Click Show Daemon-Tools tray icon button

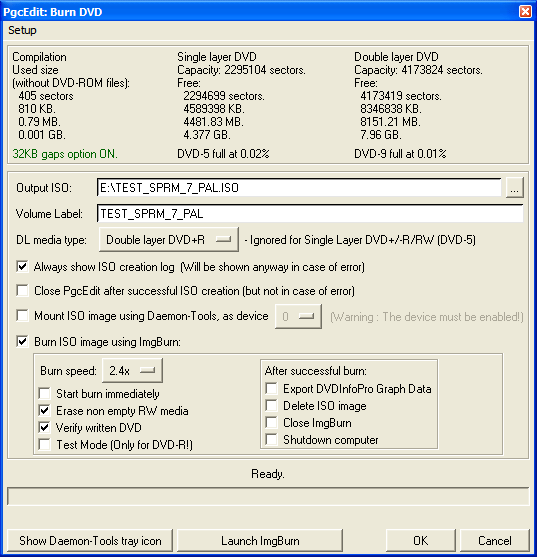(90, 541)
